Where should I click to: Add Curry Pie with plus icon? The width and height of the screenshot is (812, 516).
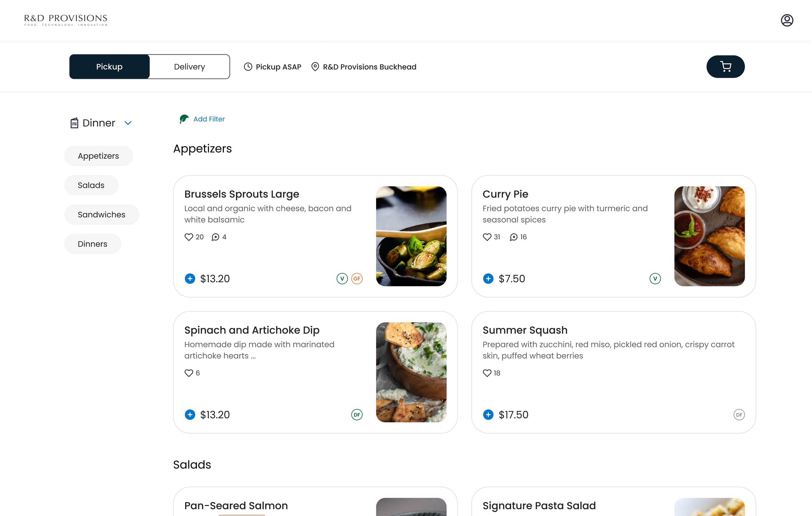(488, 278)
